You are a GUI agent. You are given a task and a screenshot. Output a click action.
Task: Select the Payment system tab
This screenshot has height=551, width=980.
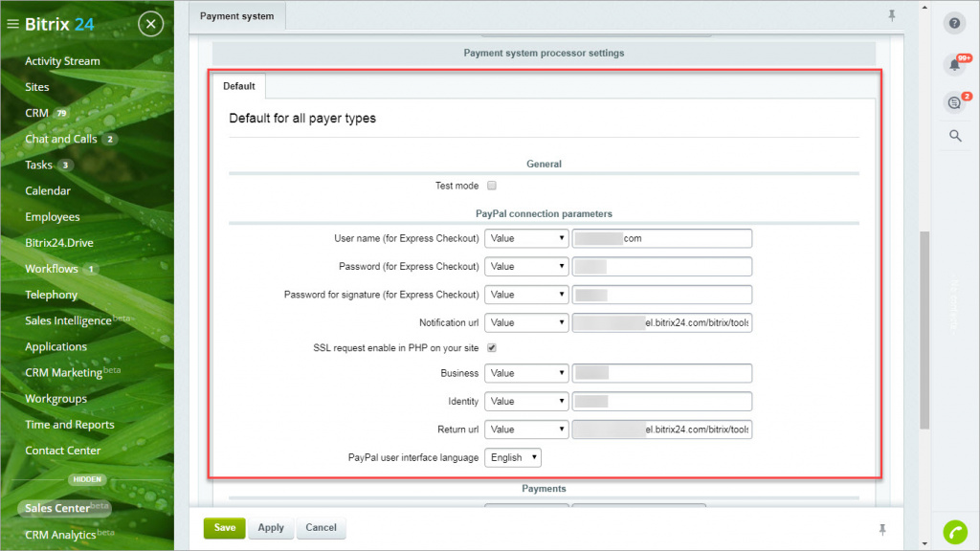point(237,16)
